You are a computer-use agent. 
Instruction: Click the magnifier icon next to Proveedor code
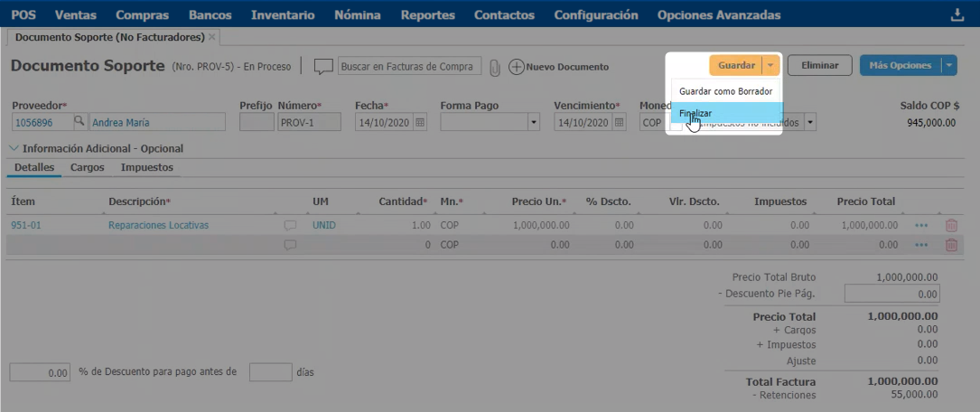coord(79,122)
